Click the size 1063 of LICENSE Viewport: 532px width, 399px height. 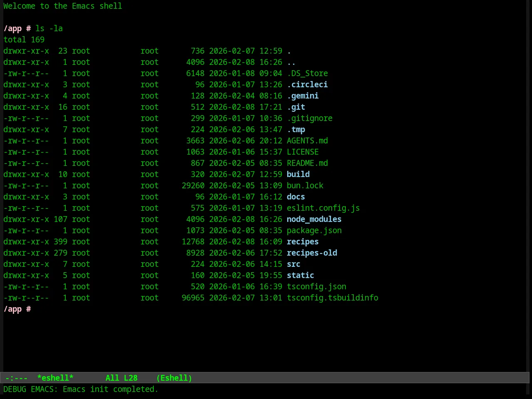click(x=195, y=152)
